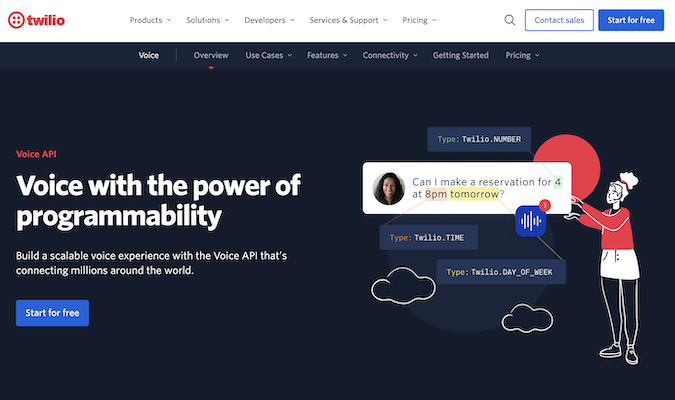Click the red notification badge '1'
This screenshot has height=400, width=675.
[545, 205]
